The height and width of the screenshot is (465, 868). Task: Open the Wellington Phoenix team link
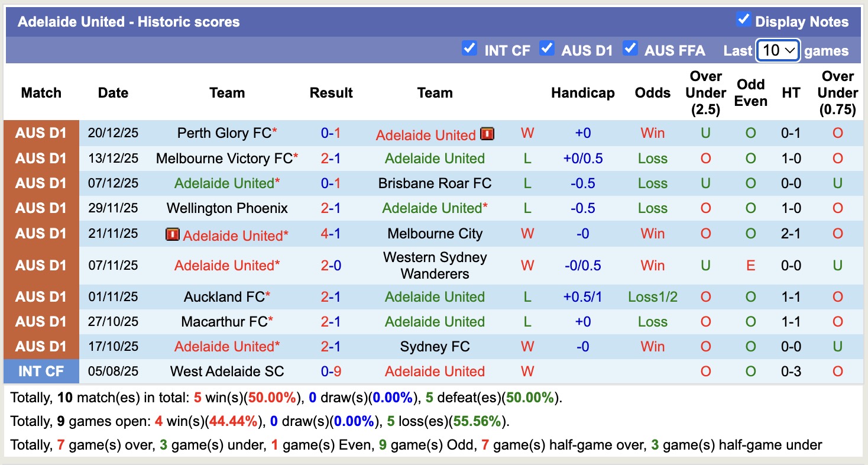pos(227,208)
